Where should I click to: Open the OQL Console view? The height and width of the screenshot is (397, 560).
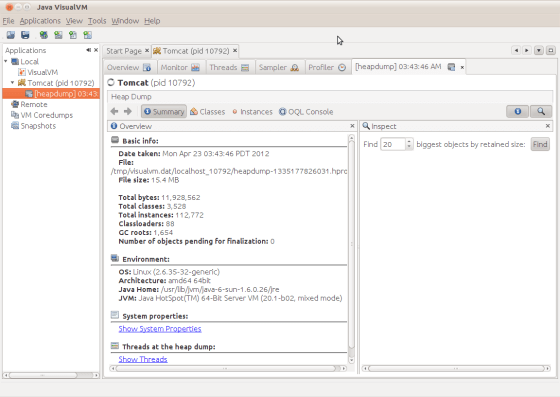point(306,112)
